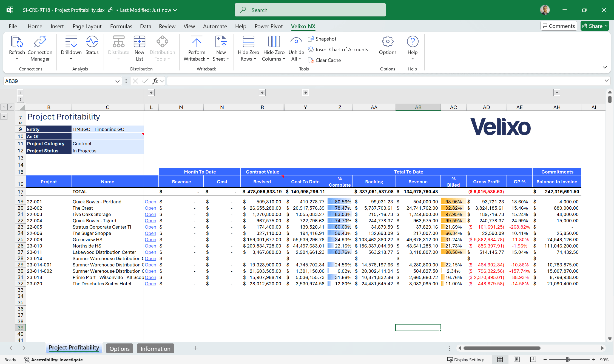Image resolution: width=614 pixels, height=364 pixels.
Task: Click Accessibility: Investigate in status bar
Action: coord(53,360)
